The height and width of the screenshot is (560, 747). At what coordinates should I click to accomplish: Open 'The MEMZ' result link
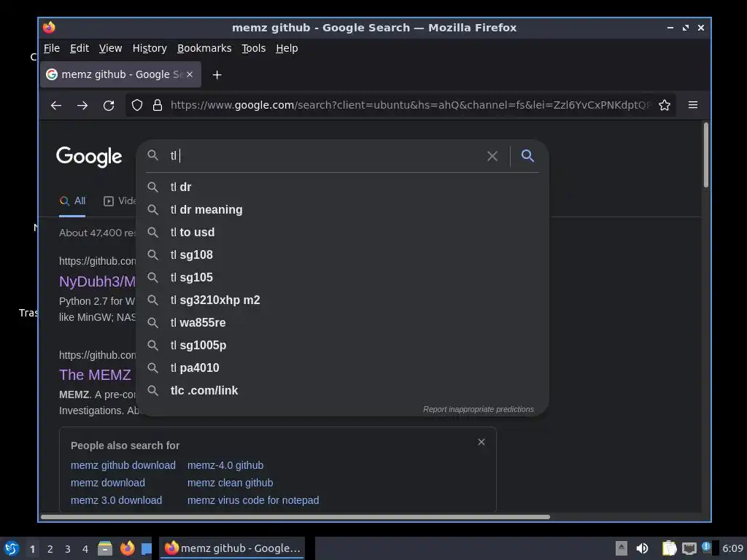coord(96,375)
